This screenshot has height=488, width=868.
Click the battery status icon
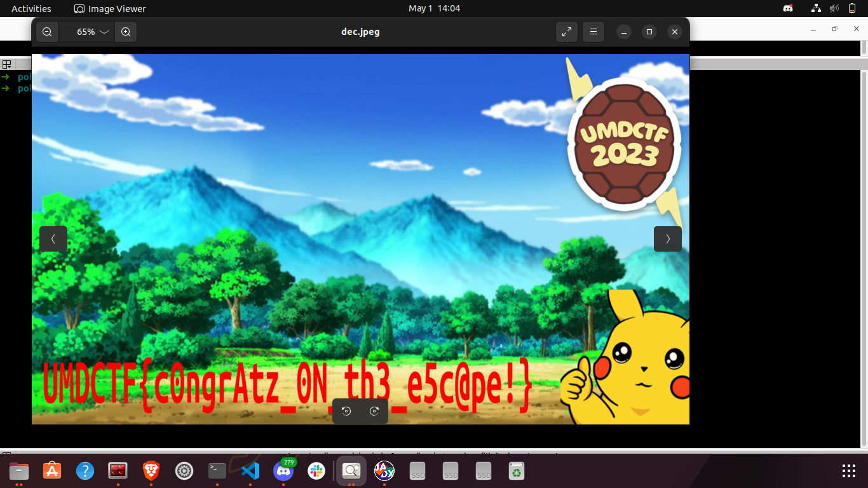[851, 8]
